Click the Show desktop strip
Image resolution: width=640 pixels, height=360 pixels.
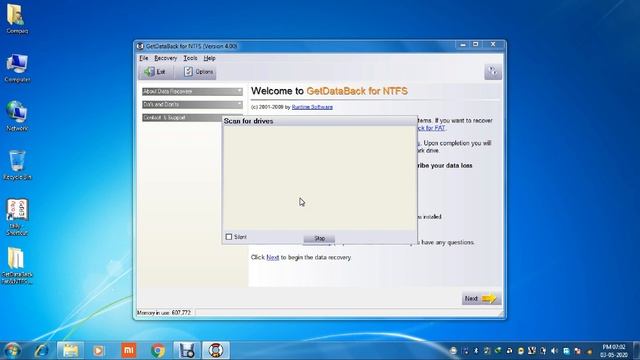click(x=636, y=351)
